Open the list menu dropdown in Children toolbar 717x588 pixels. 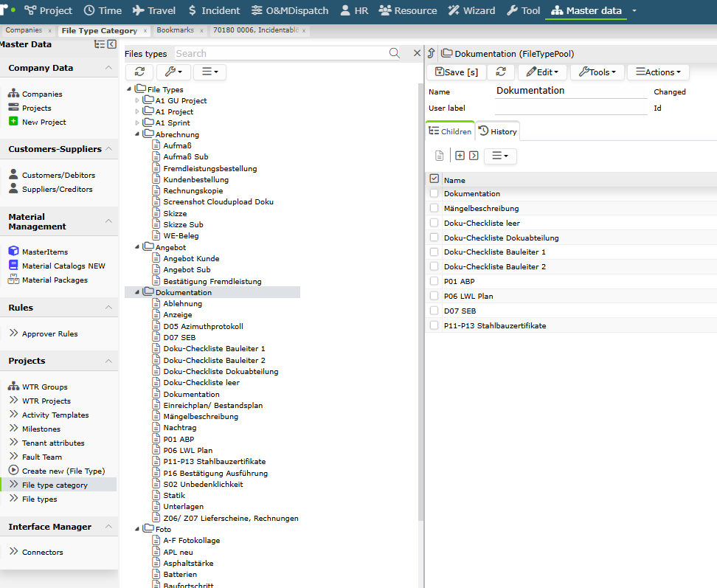(x=500, y=156)
